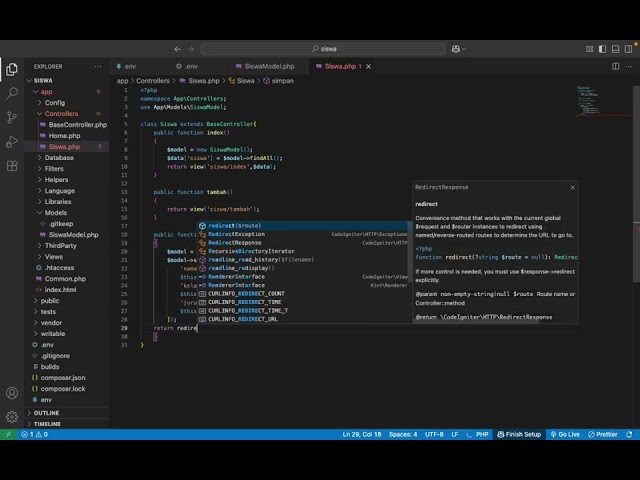Open the Accounts menu icon
Image resolution: width=640 pixels, height=480 pixels.
(x=12, y=393)
